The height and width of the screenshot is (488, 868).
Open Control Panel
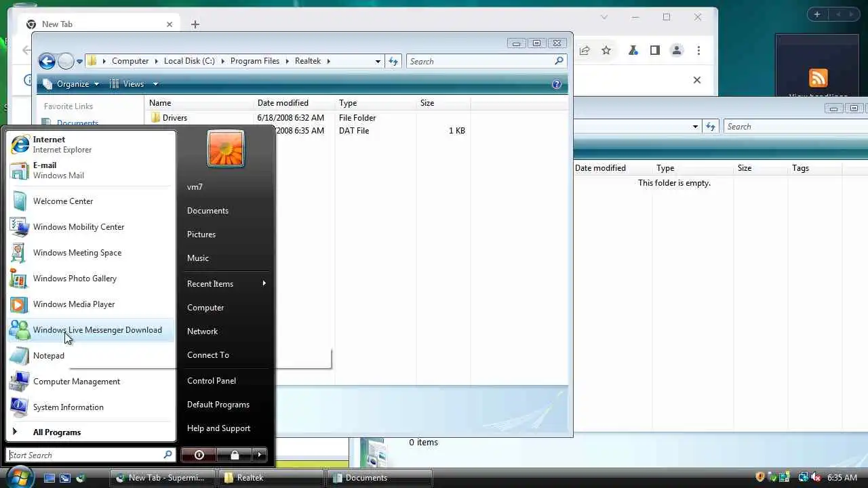226,381
